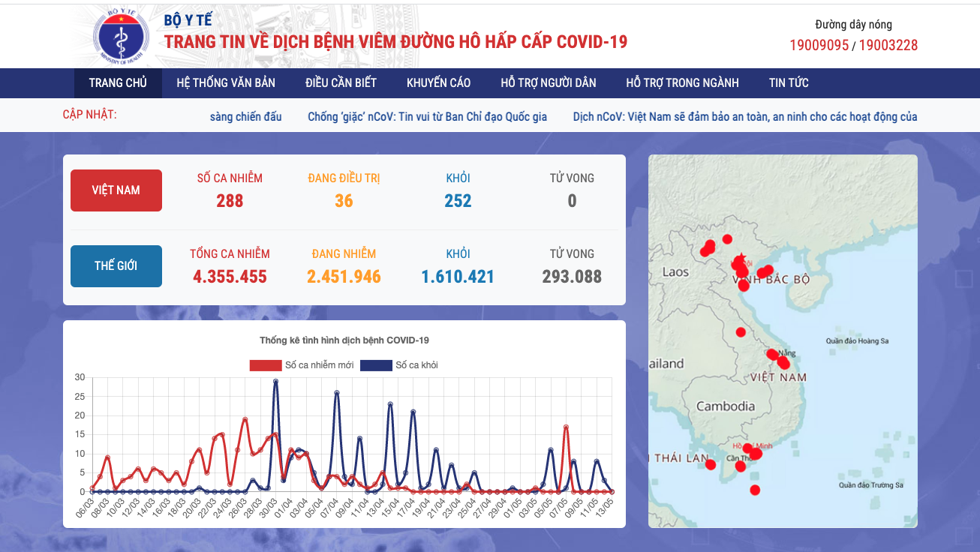Toggle the 'Số ca khỏi' legend series

tap(399, 365)
